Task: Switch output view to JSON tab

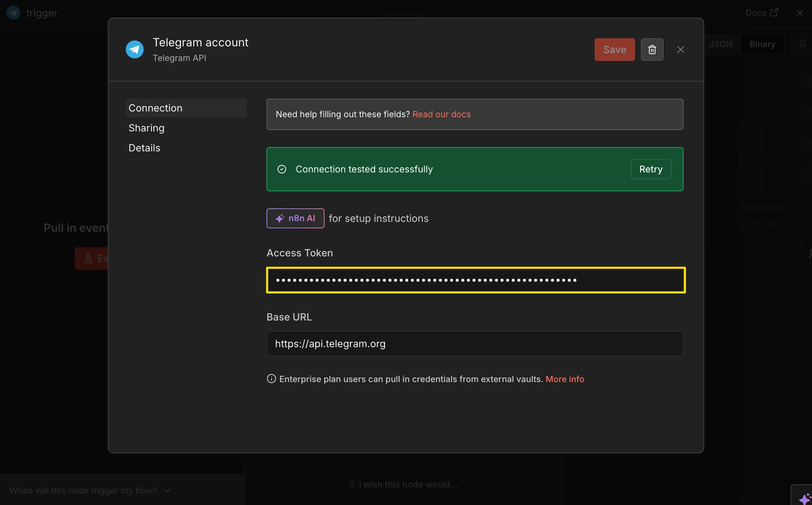Action: (720, 44)
